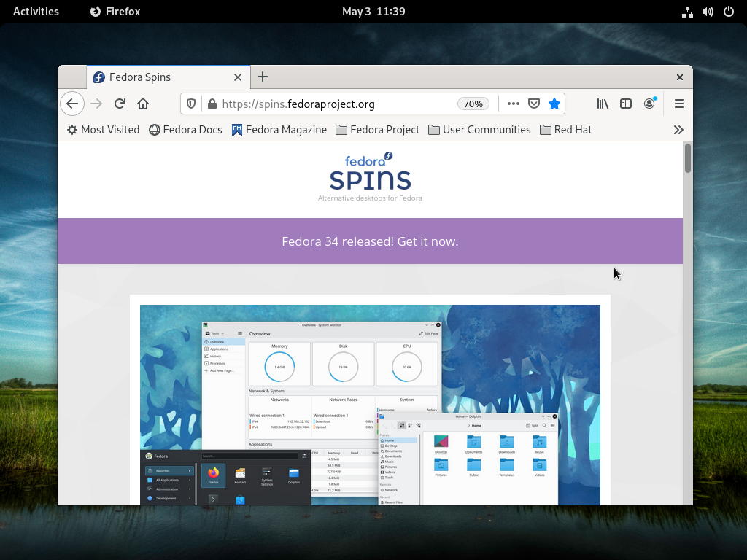This screenshot has height=560, width=747.
Task: Click the Fedora 34 released banner link
Action: (370, 241)
